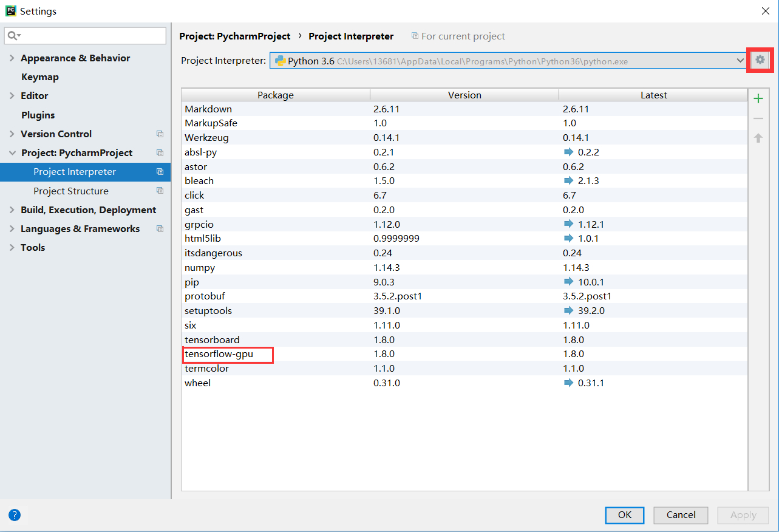Click update arrow in setuptools row
Screen dimensions: 779x532
pyautogui.click(x=568, y=310)
